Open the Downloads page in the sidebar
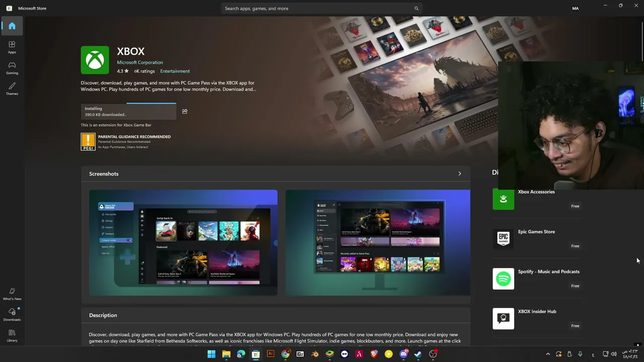This screenshot has width=644, height=362. click(12, 315)
